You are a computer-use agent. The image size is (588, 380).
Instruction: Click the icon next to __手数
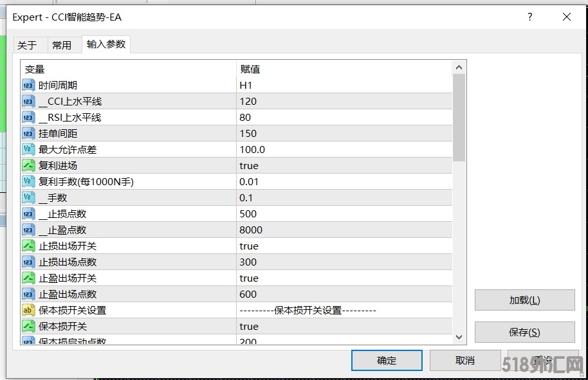[x=28, y=198]
